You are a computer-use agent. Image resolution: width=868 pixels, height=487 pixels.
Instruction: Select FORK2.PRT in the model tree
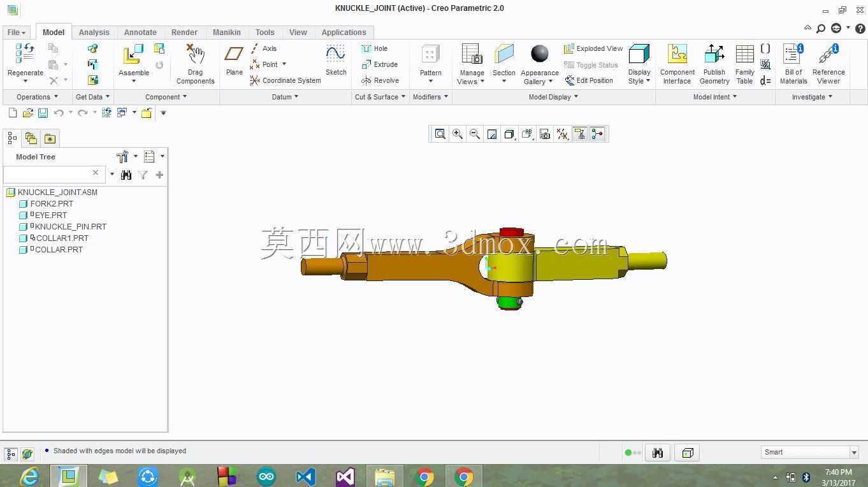(52, 203)
